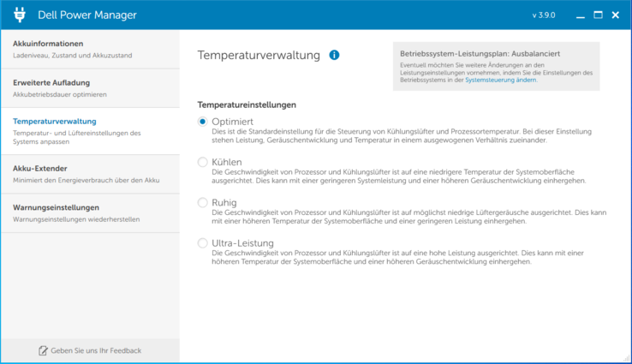Close the Dell Power Manager window
This screenshot has height=364, width=632.
[x=616, y=15]
